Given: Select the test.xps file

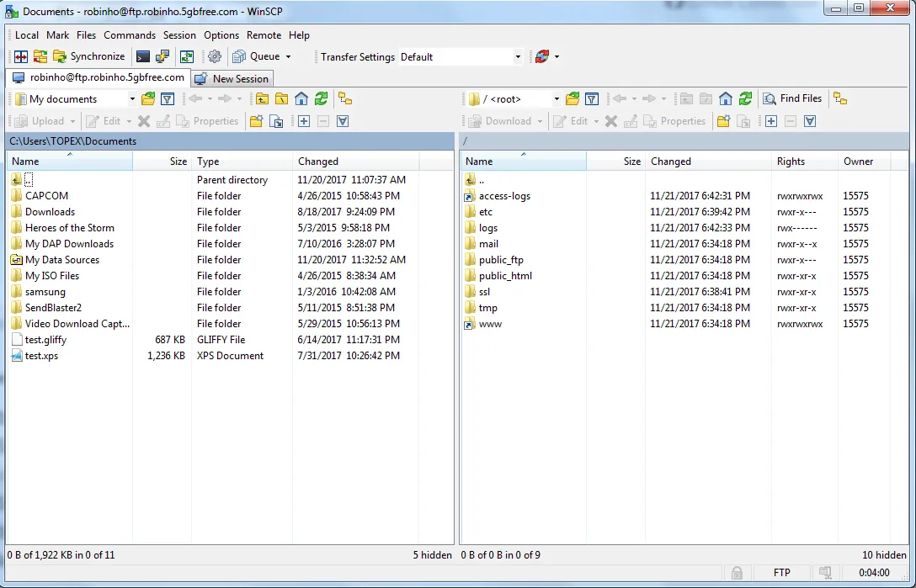Looking at the screenshot, I should pos(41,356).
